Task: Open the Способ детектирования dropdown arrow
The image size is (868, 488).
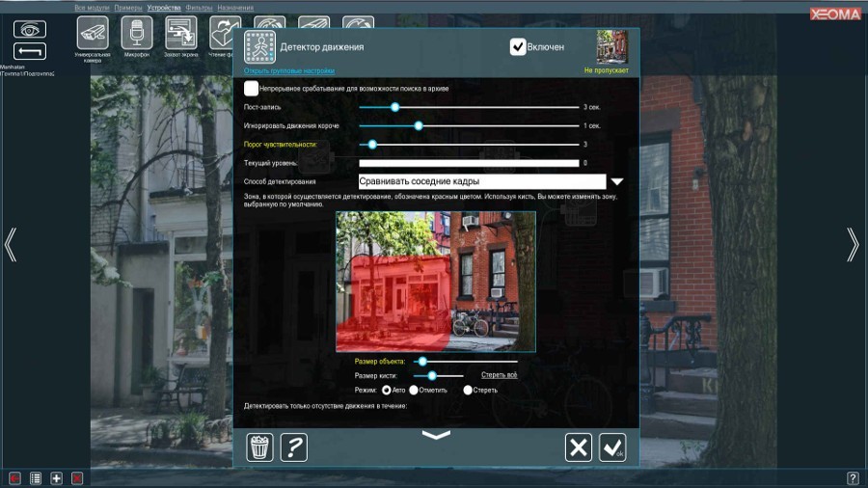Action: tap(617, 181)
